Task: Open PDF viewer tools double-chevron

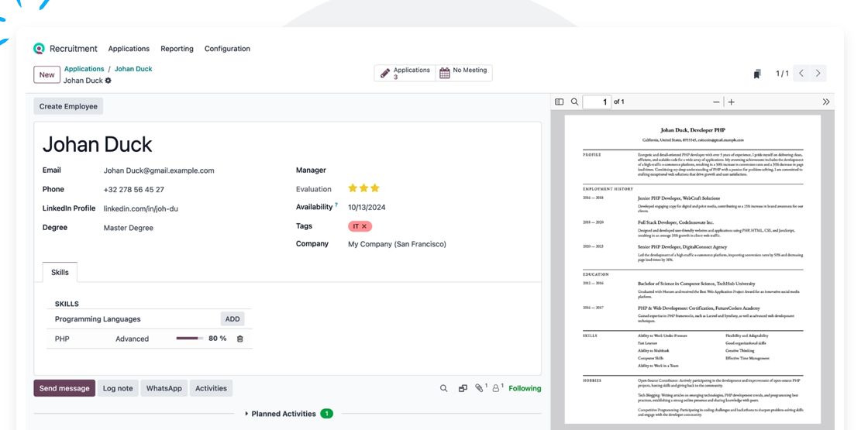Action: click(x=826, y=101)
